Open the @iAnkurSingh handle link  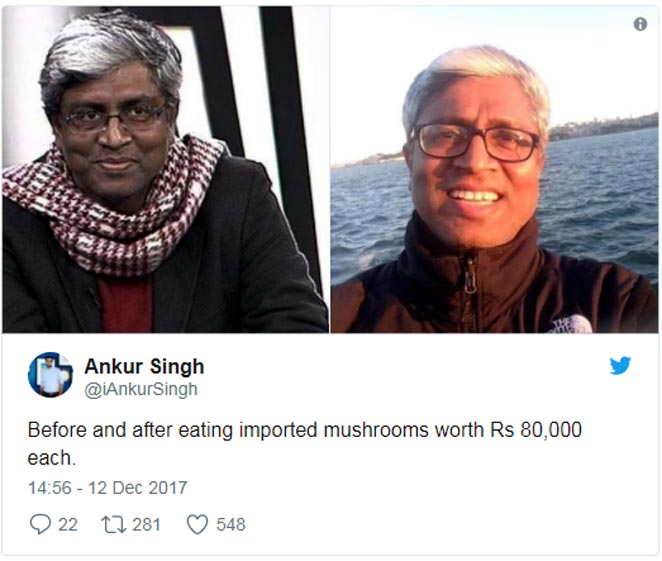click(141, 389)
